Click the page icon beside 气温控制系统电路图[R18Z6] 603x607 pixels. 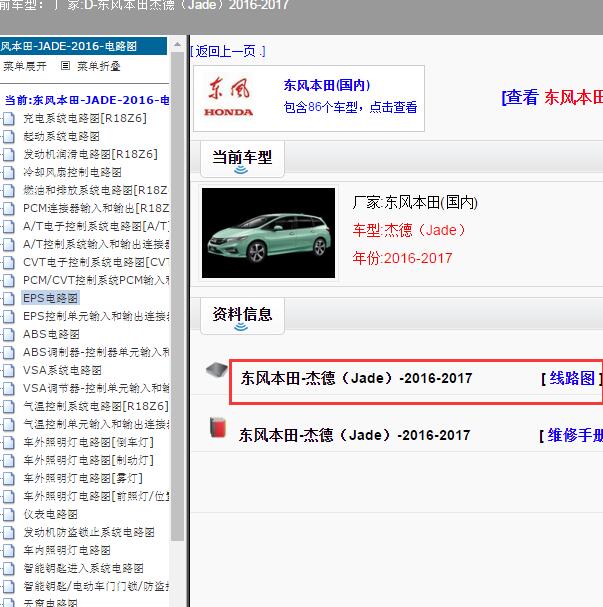click(9, 406)
